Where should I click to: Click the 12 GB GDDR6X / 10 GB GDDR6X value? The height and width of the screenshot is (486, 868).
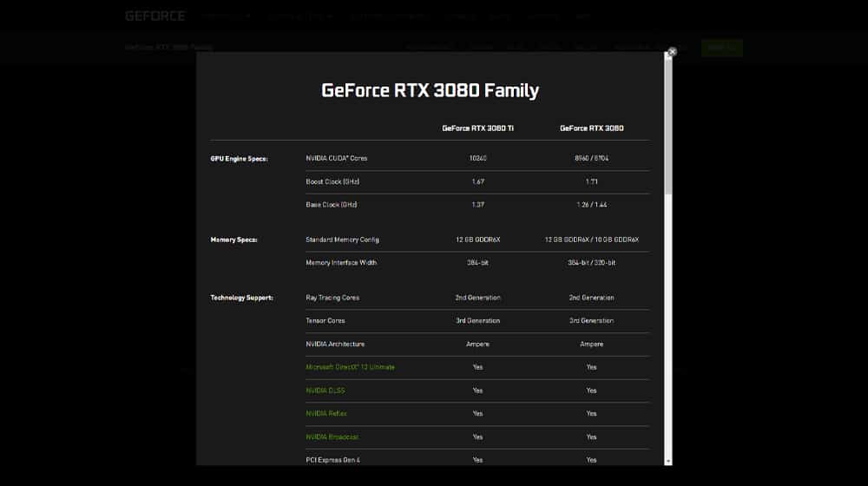[x=592, y=240]
